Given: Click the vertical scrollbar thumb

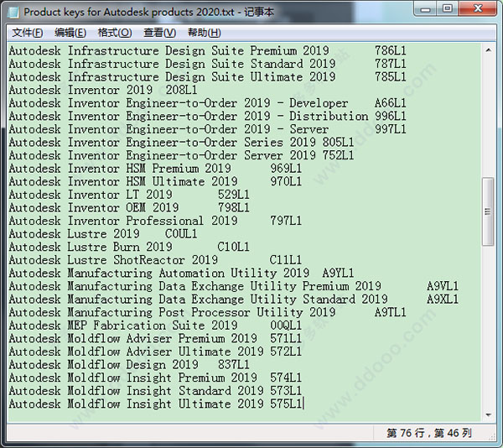Looking at the screenshot, I should pyautogui.click(x=488, y=211).
